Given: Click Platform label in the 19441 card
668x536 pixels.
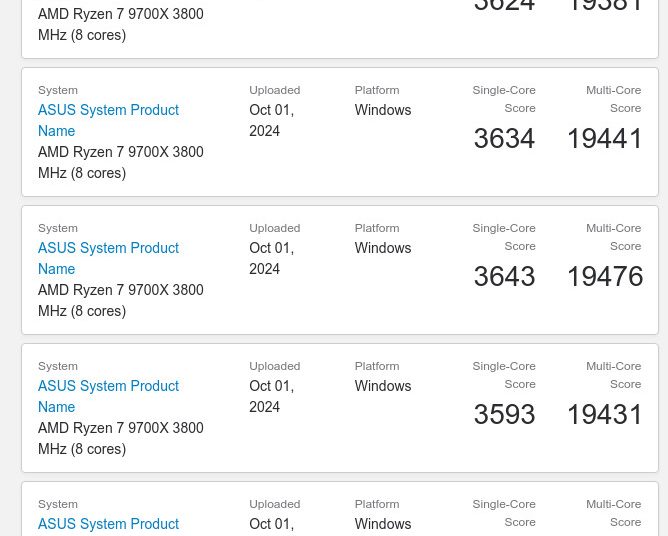Looking at the screenshot, I should click(x=377, y=90).
